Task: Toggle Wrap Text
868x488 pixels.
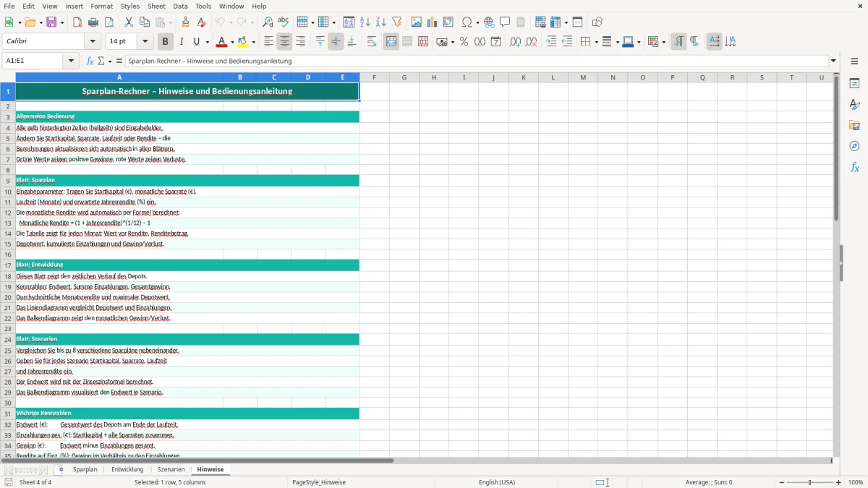Action: click(x=372, y=42)
